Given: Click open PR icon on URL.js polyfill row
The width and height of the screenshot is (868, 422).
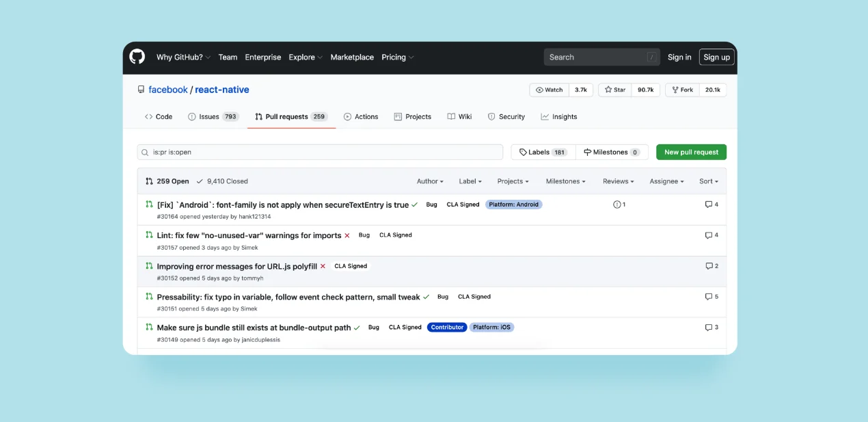Looking at the screenshot, I should point(149,265).
